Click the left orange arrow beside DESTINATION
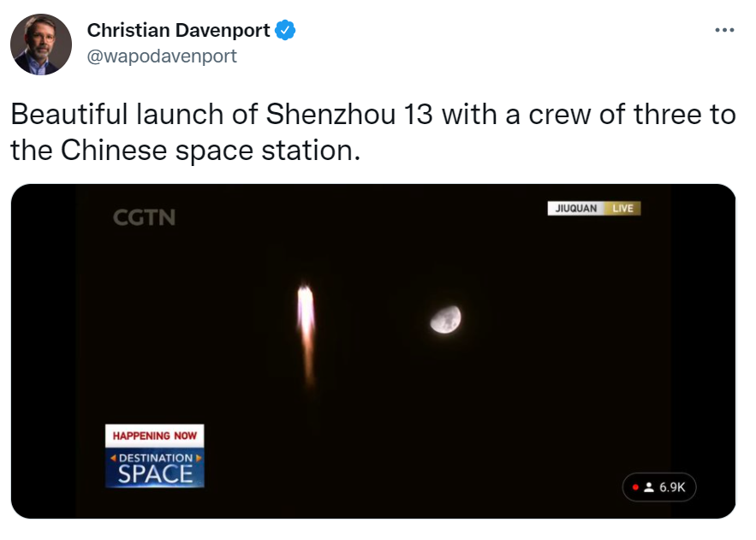This screenshot has height=540, width=756. pos(111,458)
